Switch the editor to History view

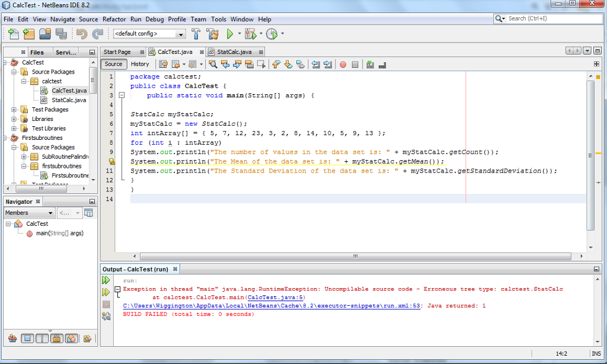click(x=140, y=64)
